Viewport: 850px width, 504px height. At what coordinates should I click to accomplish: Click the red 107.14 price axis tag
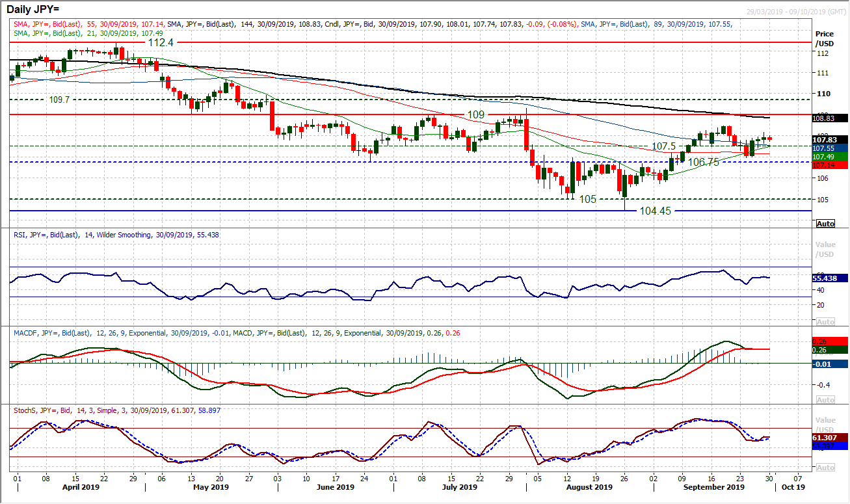tap(830, 165)
